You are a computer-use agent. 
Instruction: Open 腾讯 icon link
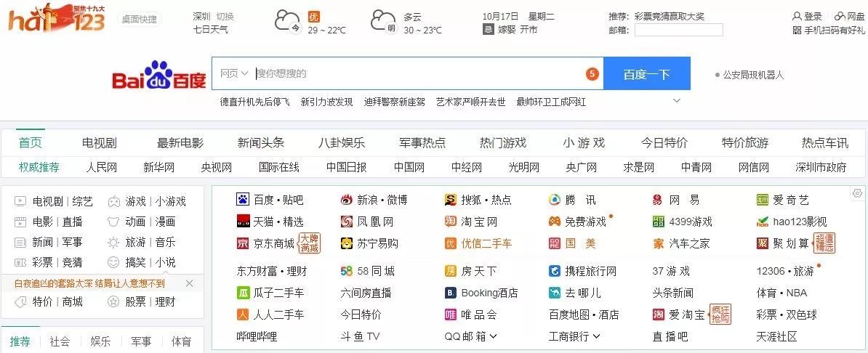(555, 200)
